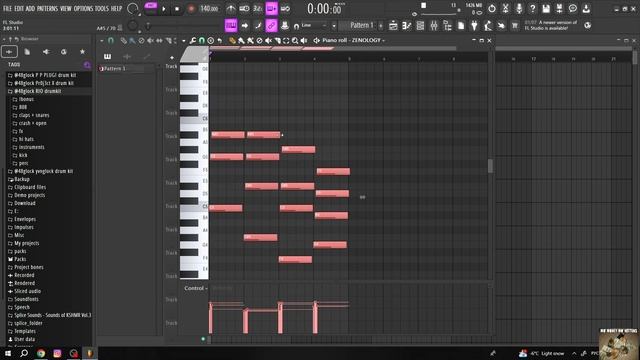The image size is (640, 360).
Task: Click browser favorites star icon
Action: 82,52
